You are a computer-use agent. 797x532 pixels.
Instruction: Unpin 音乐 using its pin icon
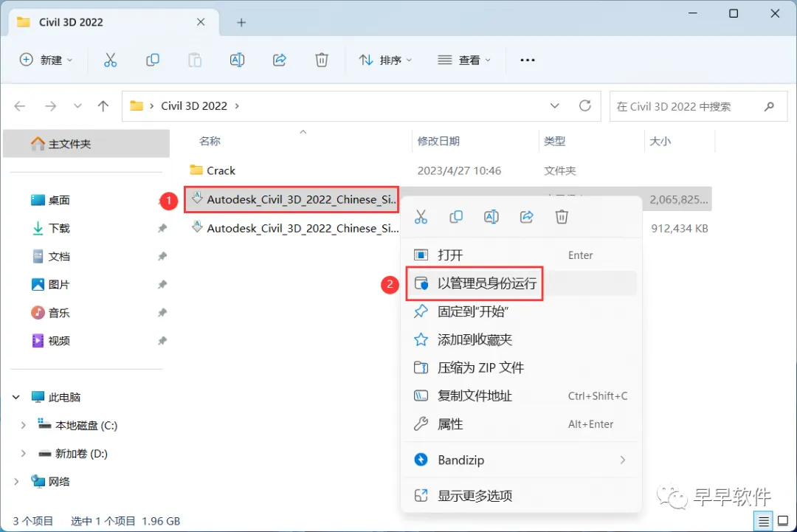coord(162,313)
